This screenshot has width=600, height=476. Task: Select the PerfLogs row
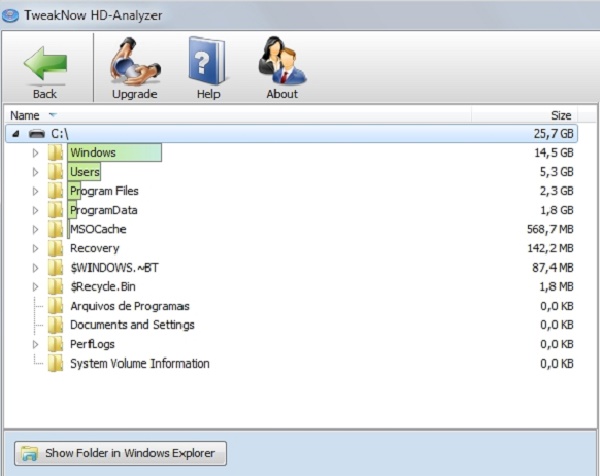291,344
